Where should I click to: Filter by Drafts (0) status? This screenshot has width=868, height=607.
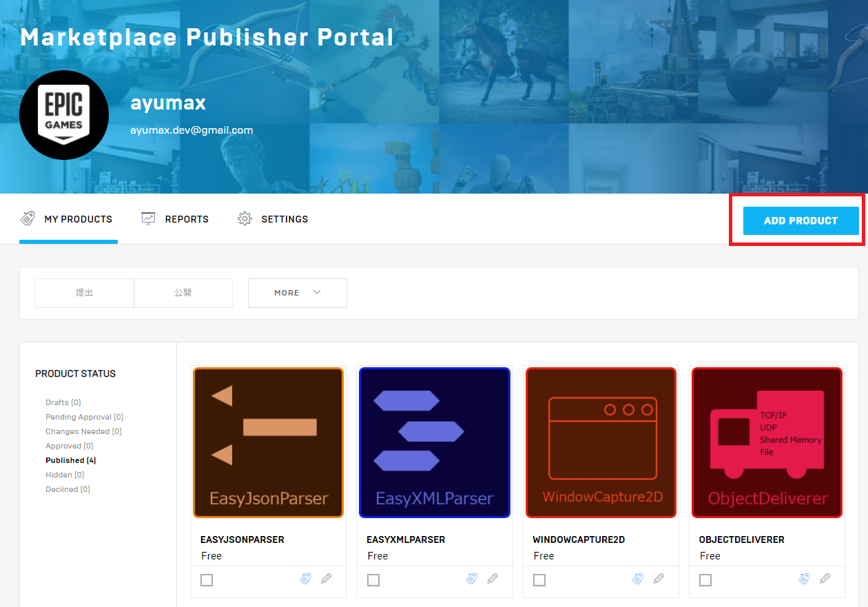pos(63,402)
